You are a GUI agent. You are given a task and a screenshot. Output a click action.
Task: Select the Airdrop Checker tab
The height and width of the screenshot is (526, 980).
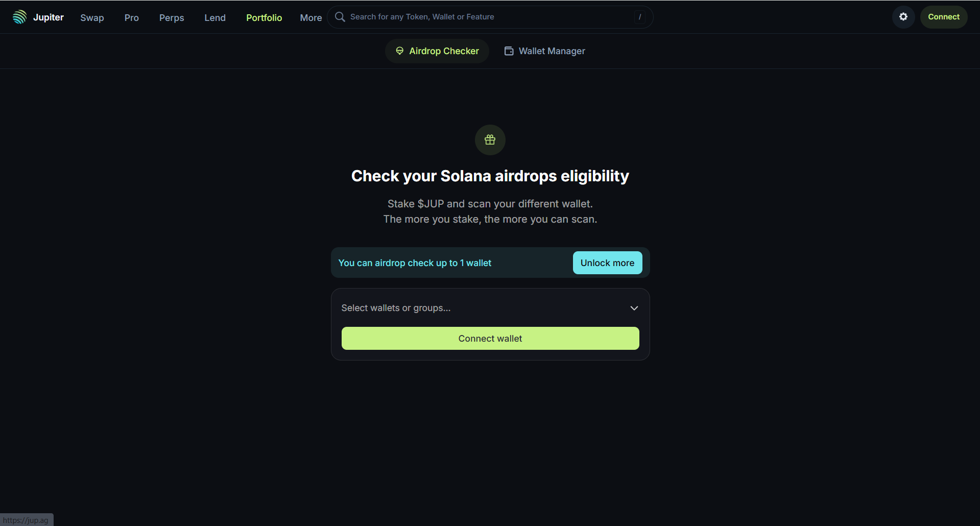pyautogui.click(x=437, y=51)
